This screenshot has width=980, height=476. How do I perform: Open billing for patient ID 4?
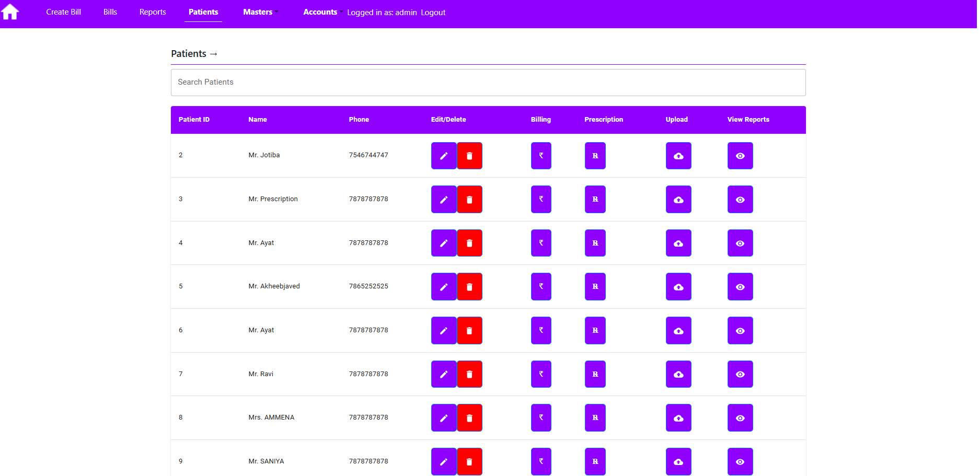click(x=541, y=243)
